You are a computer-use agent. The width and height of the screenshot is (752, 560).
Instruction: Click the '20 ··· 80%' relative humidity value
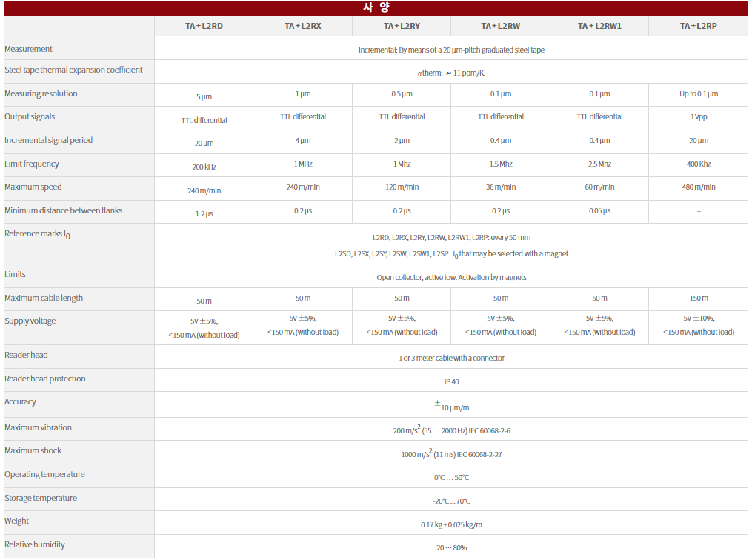tap(451, 547)
